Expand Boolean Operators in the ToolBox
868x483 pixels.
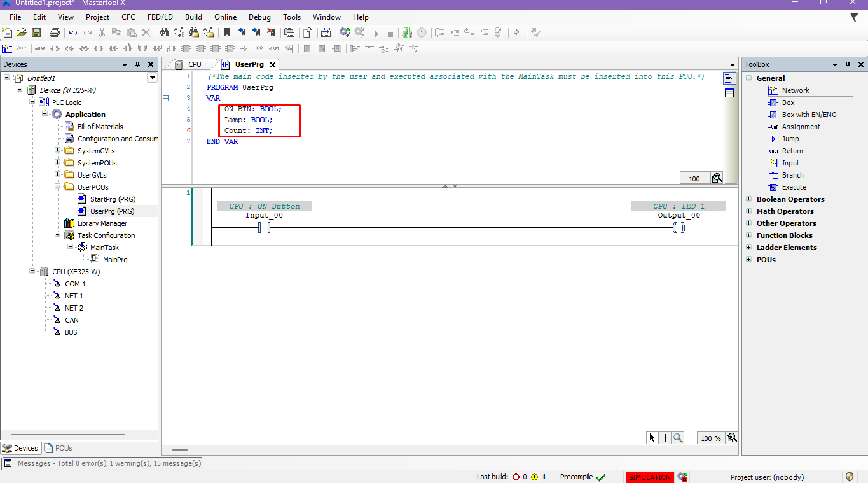[748, 199]
